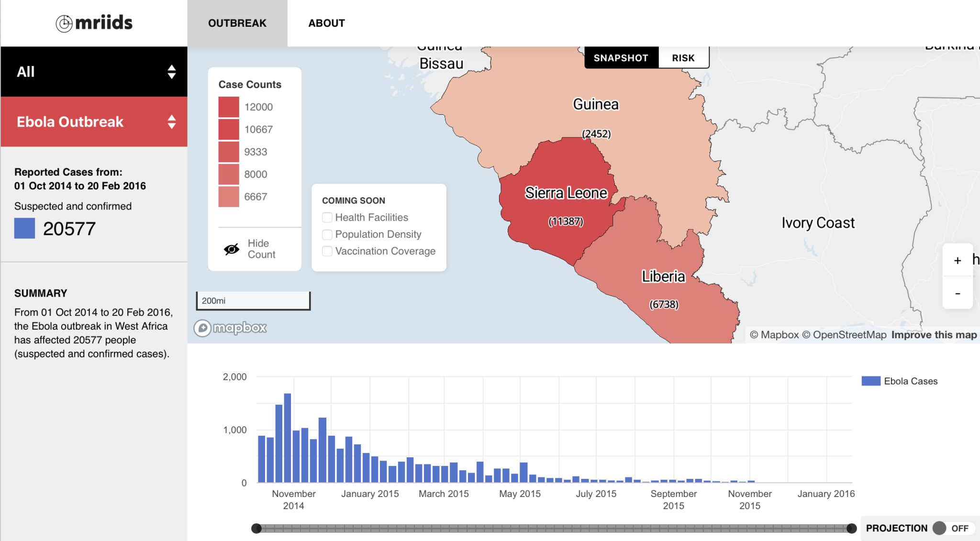Viewport: 980px width, 541px height.
Task: Enable the Health Facilities checkbox
Action: click(327, 217)
